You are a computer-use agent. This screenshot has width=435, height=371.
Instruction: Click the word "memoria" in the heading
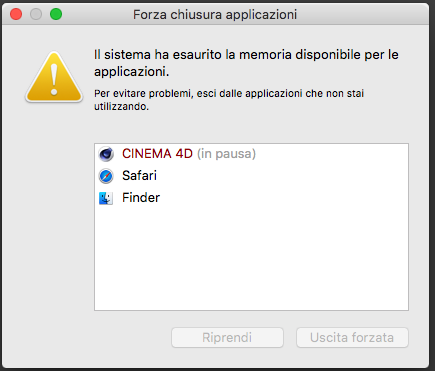(x=265, y=55)
